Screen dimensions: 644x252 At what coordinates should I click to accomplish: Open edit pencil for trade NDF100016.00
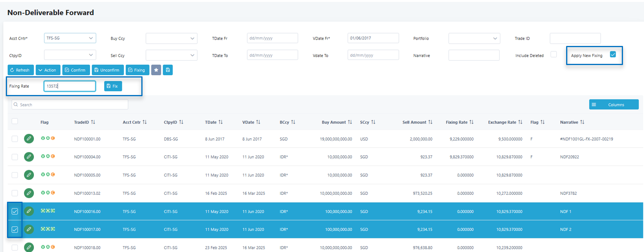29,211
